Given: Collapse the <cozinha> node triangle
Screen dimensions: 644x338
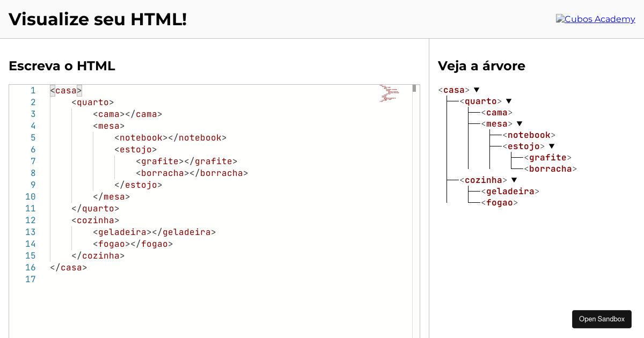Looking at the screenshot, I should (514, 180).
